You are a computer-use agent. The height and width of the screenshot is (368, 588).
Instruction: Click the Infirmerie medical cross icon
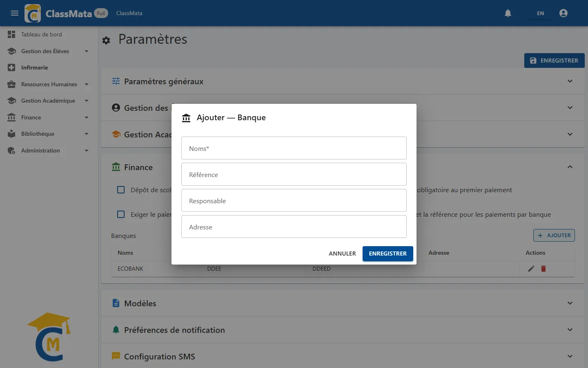click(11, 67)
